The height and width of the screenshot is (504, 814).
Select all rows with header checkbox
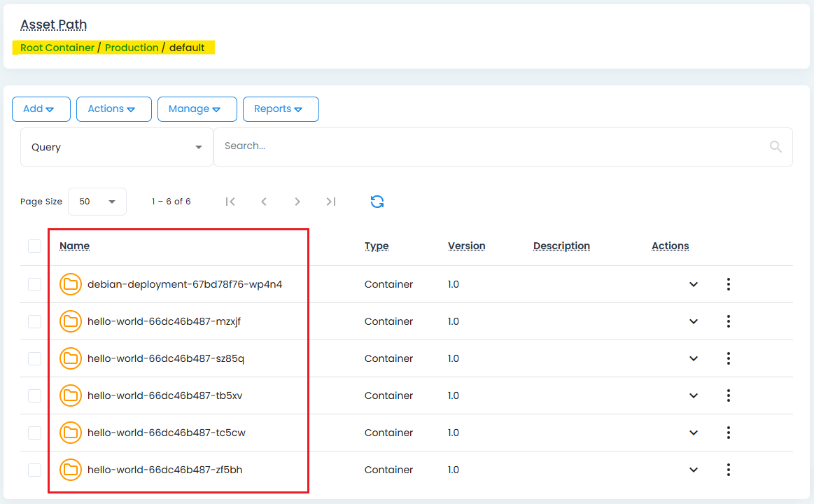(34, 246)
